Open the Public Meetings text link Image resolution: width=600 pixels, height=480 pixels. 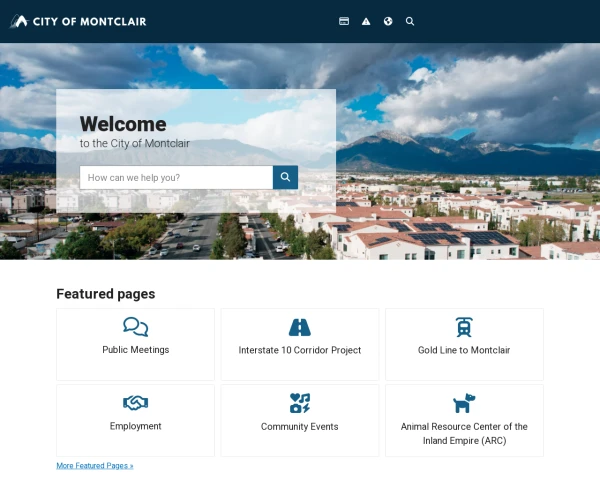coord(135,350)
